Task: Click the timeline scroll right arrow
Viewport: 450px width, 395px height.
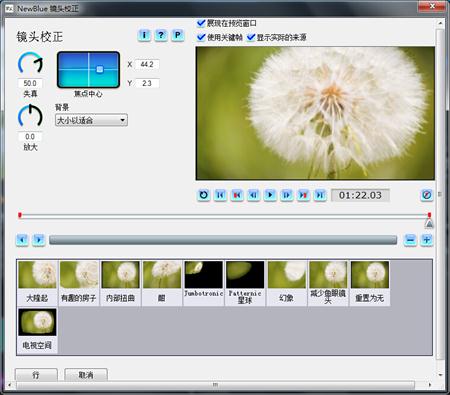Action: pos(39,240)
